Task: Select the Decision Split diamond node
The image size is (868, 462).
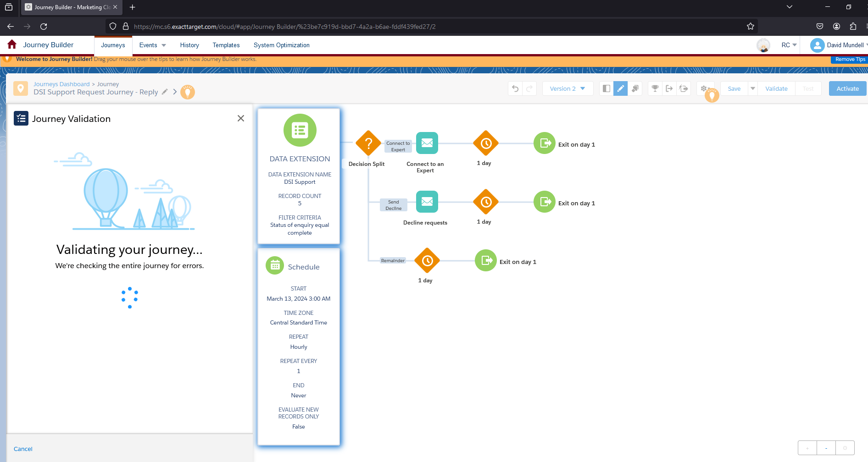Action: click(368, 143)
